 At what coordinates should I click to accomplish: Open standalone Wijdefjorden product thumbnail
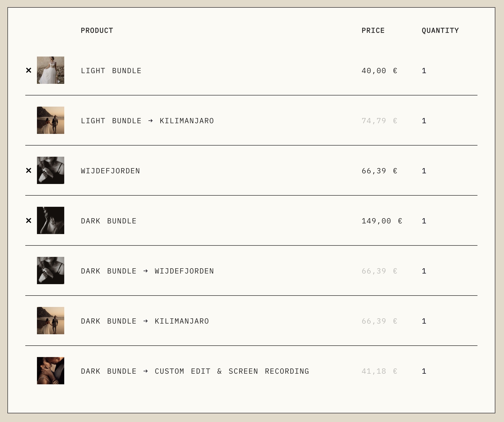click(x=51, y=170)
